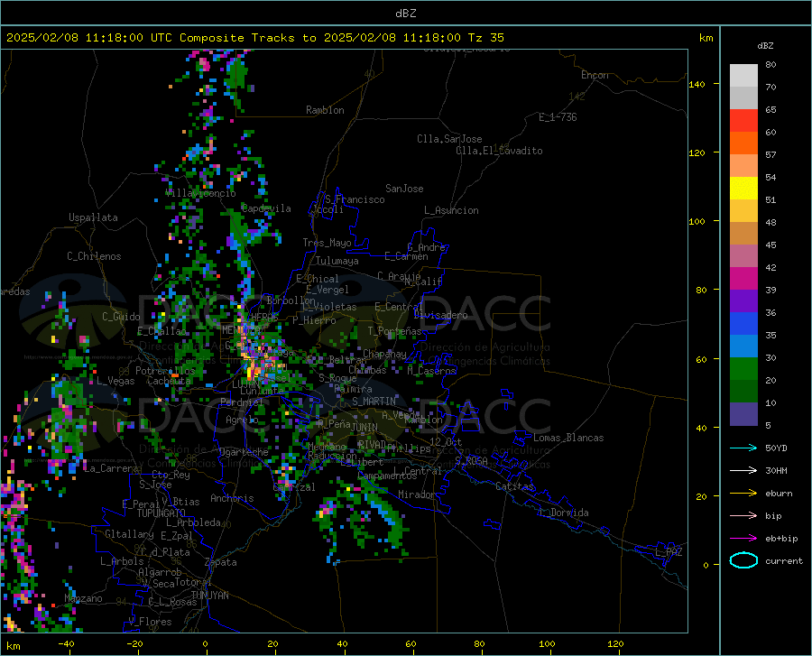Click the magenta eb+bip arrow legend icon
The width and height of the screenshot is (812, 656).
(x=743, y=539)
